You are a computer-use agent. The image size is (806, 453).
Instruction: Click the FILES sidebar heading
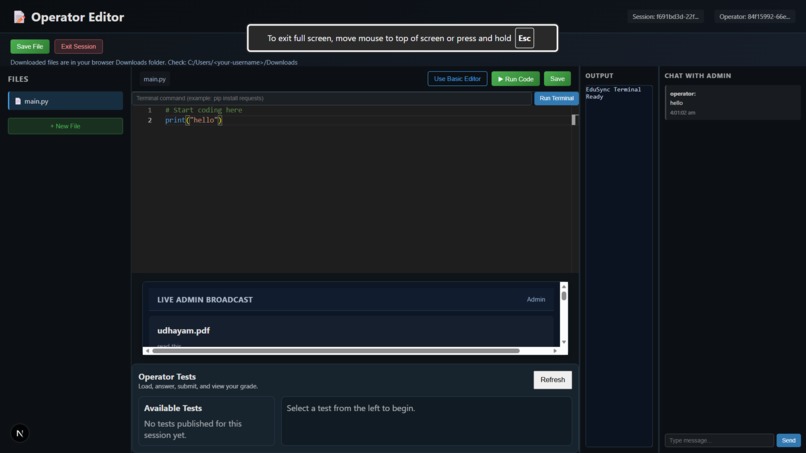point(18,79)
